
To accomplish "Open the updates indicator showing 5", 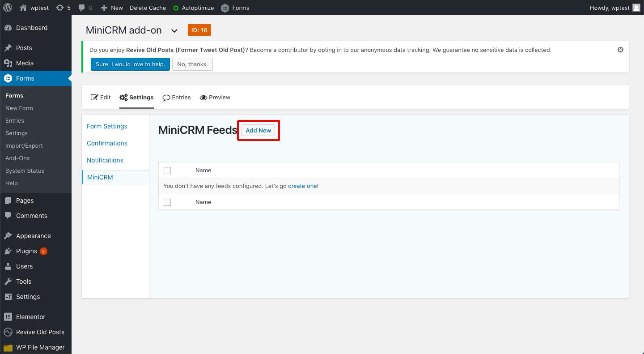I will coord(63,8).
